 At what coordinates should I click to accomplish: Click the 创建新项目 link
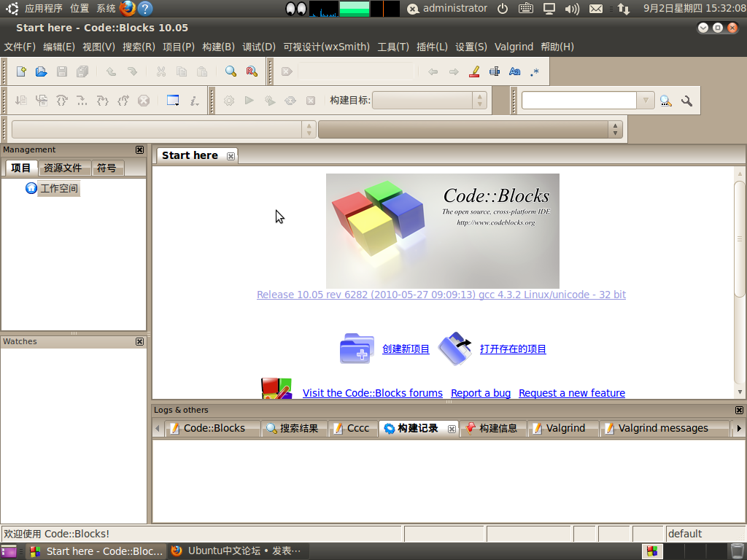406,349
